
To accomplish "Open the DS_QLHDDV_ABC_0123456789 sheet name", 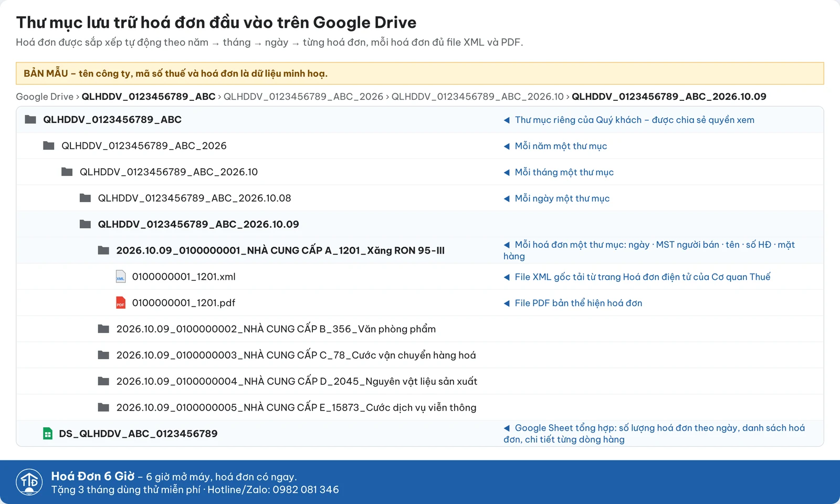I will click(x=138, y=434).
